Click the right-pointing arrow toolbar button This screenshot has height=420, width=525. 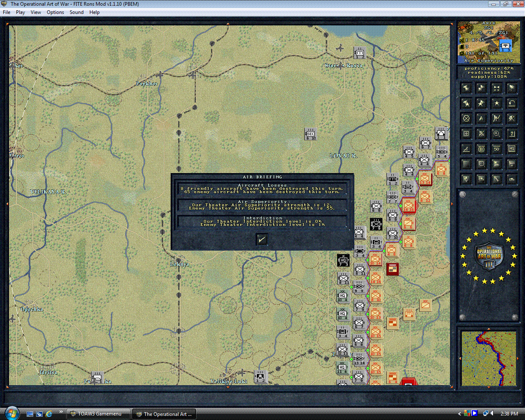pyautogui.click(x=481, y=88)
